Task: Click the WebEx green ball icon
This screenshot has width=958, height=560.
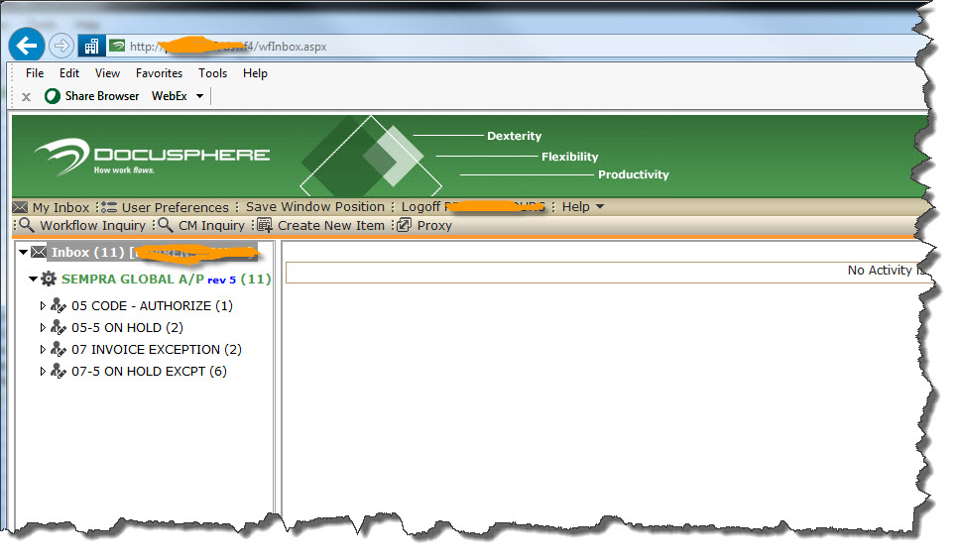Action: coord(53,96)
